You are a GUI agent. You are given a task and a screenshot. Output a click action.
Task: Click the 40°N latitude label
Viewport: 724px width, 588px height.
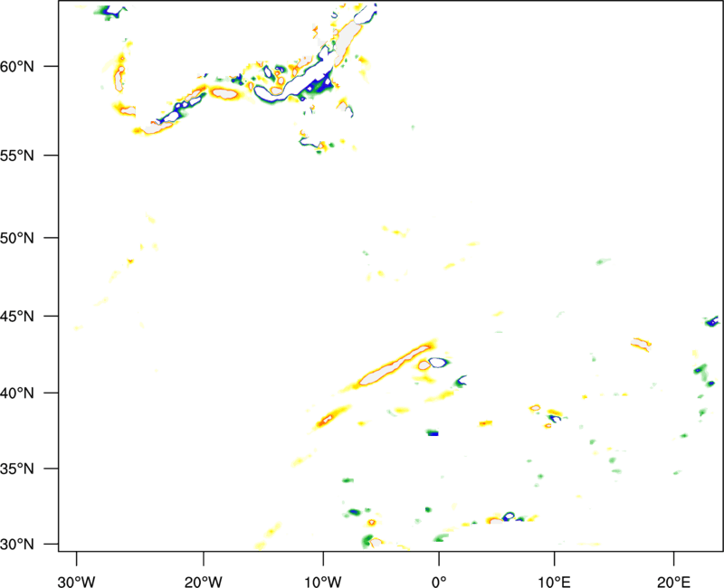(x=17, y=394)
